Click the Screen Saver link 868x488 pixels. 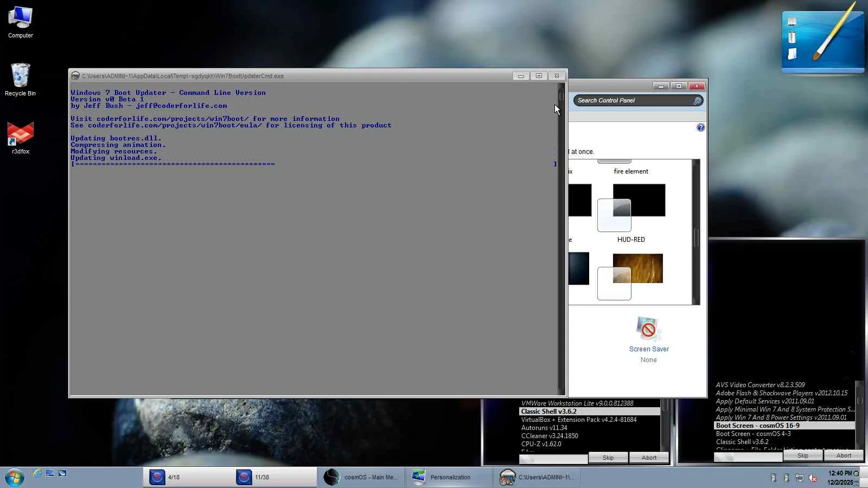[649, 349]
